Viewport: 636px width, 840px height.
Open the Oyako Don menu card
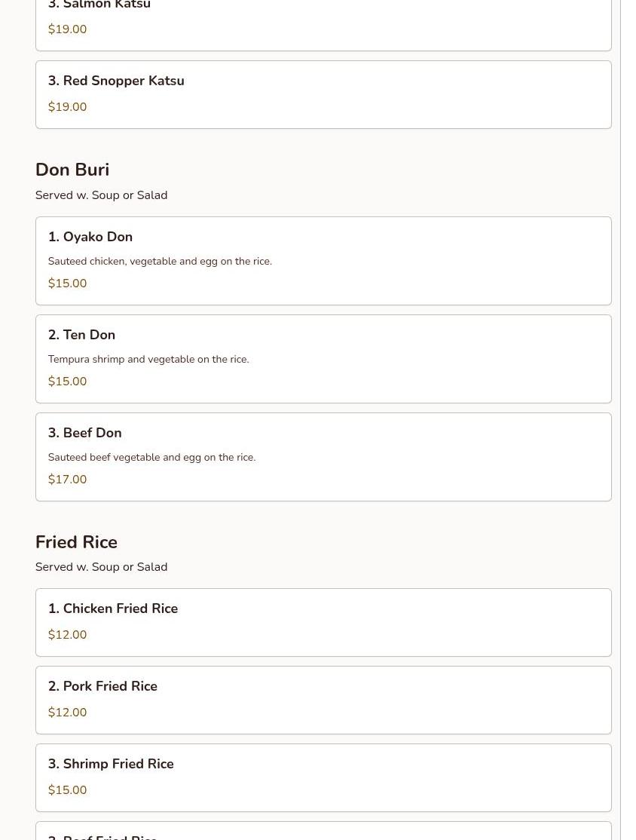pos(323,261)
